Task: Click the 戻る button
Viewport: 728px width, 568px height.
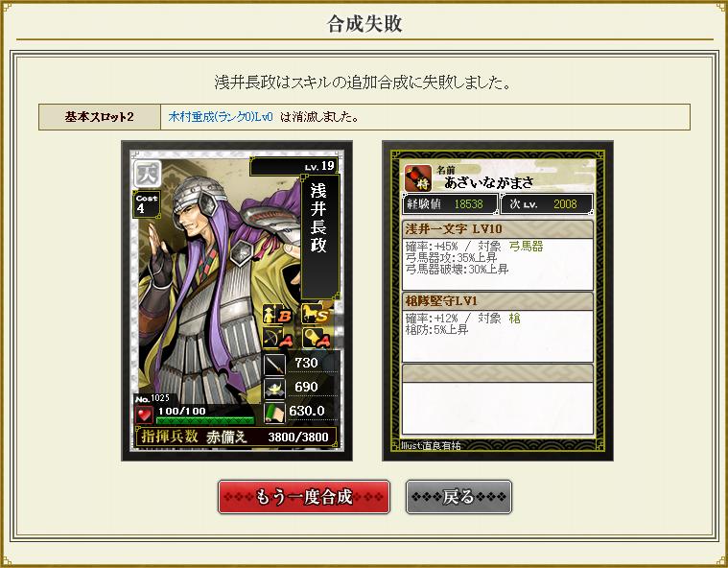Action: [458, 497]
